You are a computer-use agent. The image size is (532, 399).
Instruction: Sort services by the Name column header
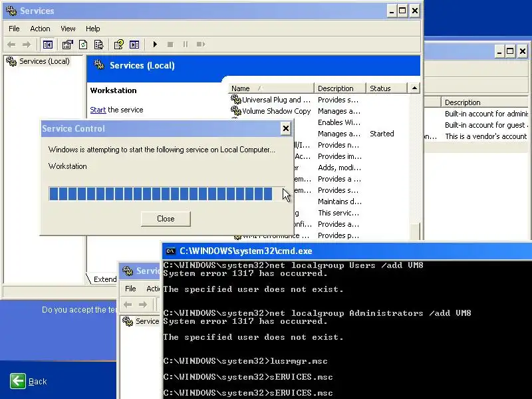[x=271, y=88]
